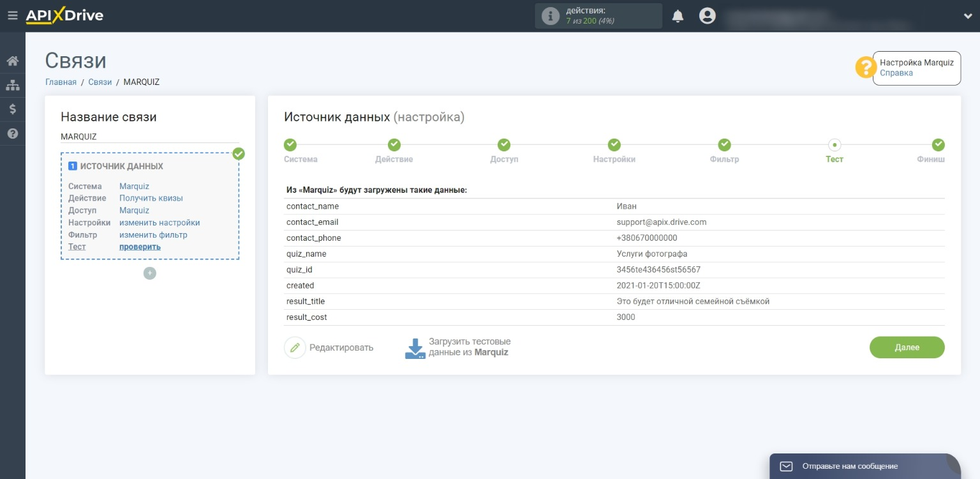Select the result_cost field label
The width and height of the screenshot is (980, 479).
(307, 317)
